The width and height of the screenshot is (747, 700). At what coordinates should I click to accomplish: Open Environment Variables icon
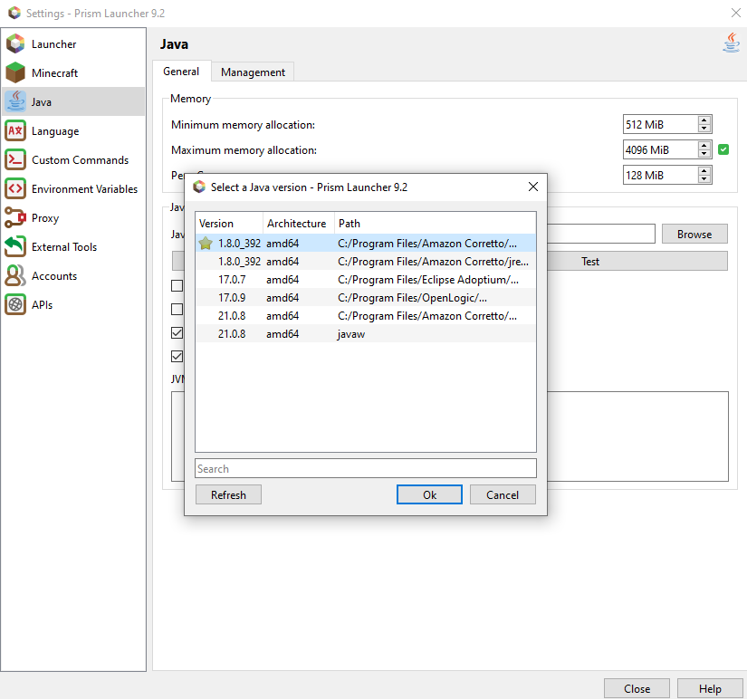click(15, 189)
